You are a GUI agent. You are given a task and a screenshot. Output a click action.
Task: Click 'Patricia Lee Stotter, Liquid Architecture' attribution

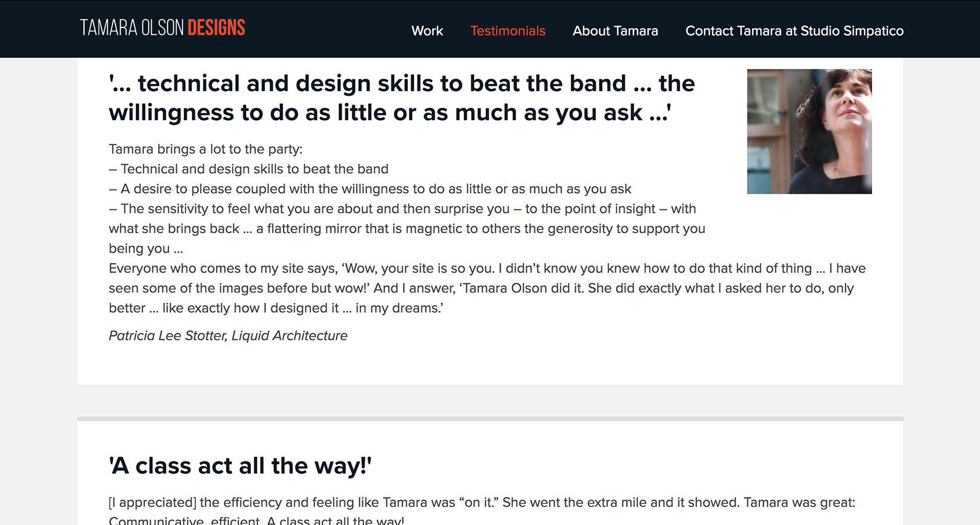[228, 335]
